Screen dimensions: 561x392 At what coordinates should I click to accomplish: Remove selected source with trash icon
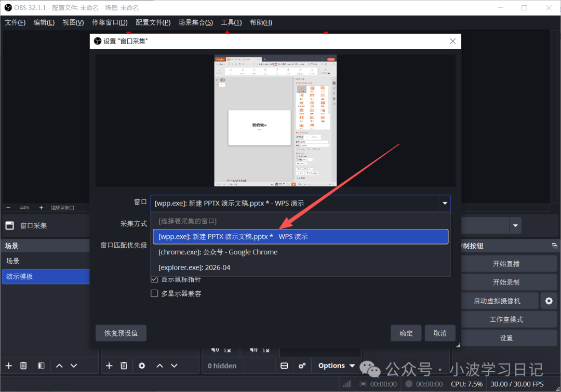click(x=124, y=366)
